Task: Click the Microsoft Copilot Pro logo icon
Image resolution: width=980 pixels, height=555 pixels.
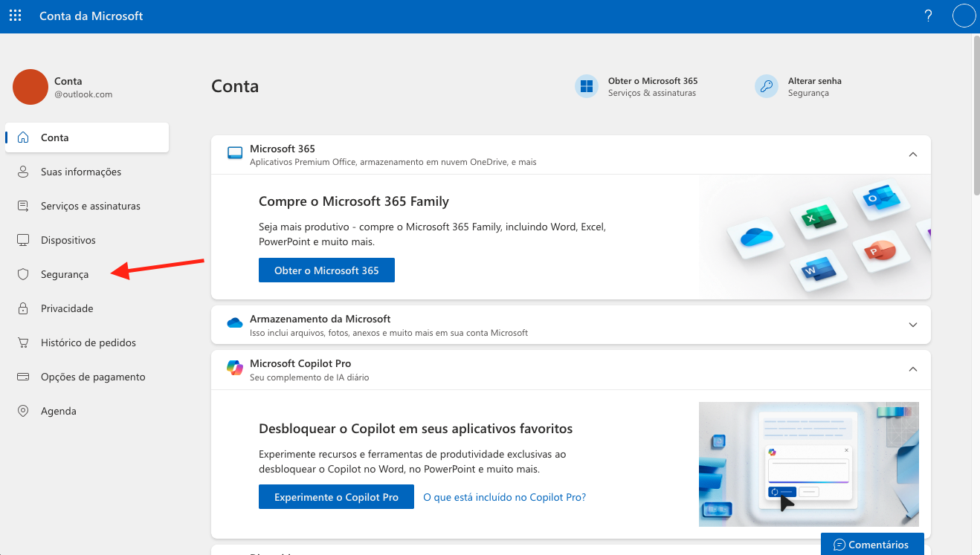Action: point(235,368)
